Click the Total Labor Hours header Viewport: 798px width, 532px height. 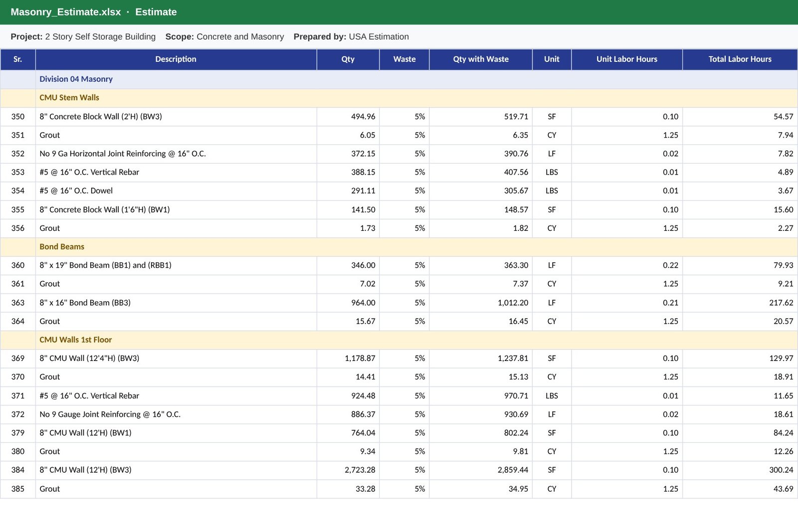point(740,59)
